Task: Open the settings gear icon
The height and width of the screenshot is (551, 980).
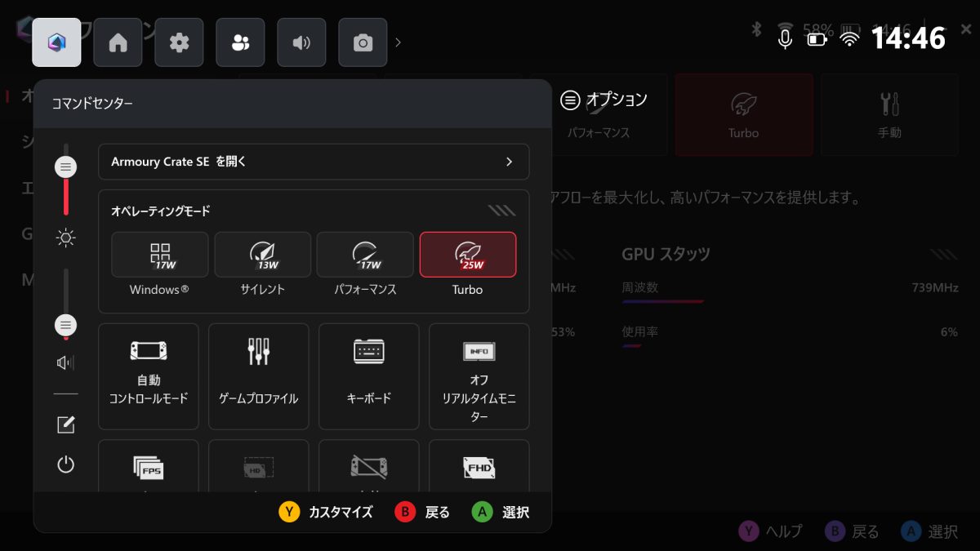Action: point(179,42)
